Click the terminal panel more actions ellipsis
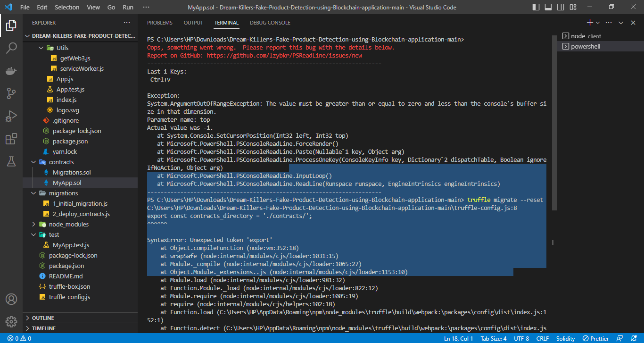 (x=609, y=23)
